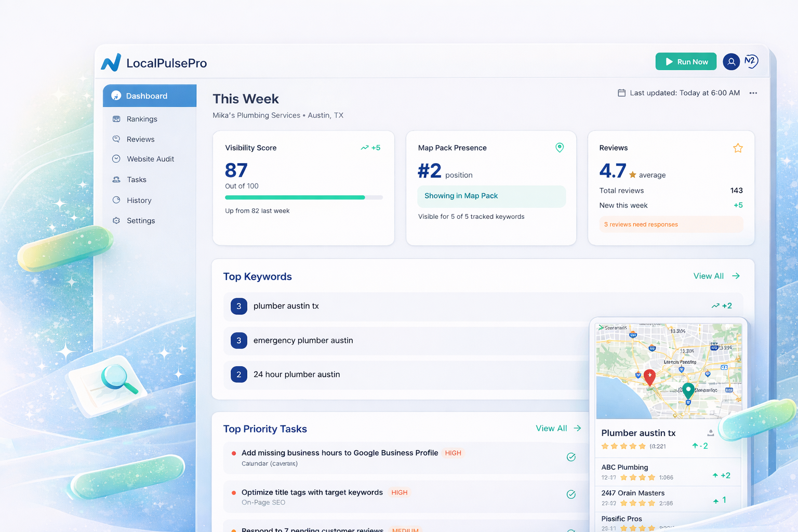Click the user account icon in the header

731,61
